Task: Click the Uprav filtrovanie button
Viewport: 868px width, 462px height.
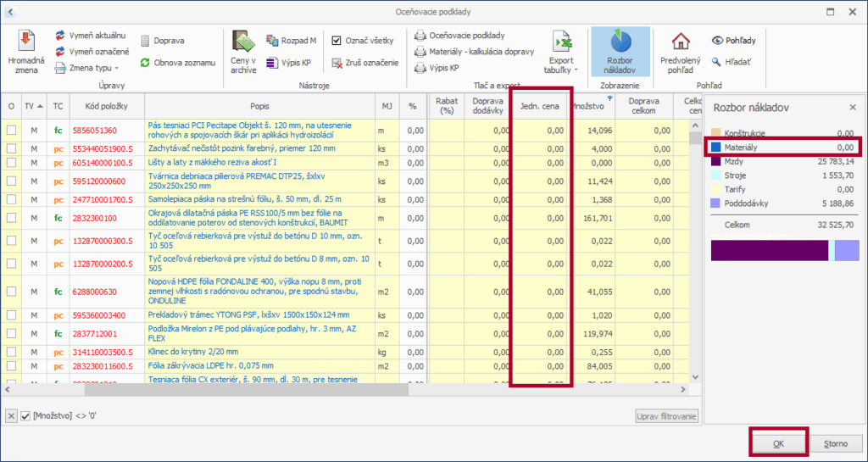Action: pos(667,415)
